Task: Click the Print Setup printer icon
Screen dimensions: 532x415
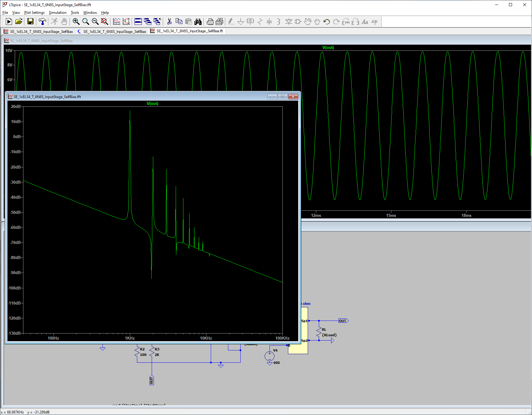Action: [x=210, y=22]
